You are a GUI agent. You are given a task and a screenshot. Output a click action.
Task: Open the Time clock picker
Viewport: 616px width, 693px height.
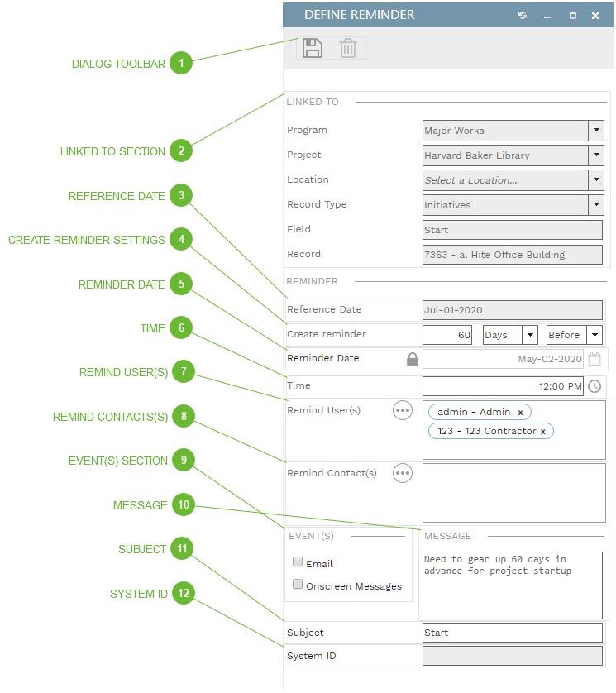click(x=595, y=386)
